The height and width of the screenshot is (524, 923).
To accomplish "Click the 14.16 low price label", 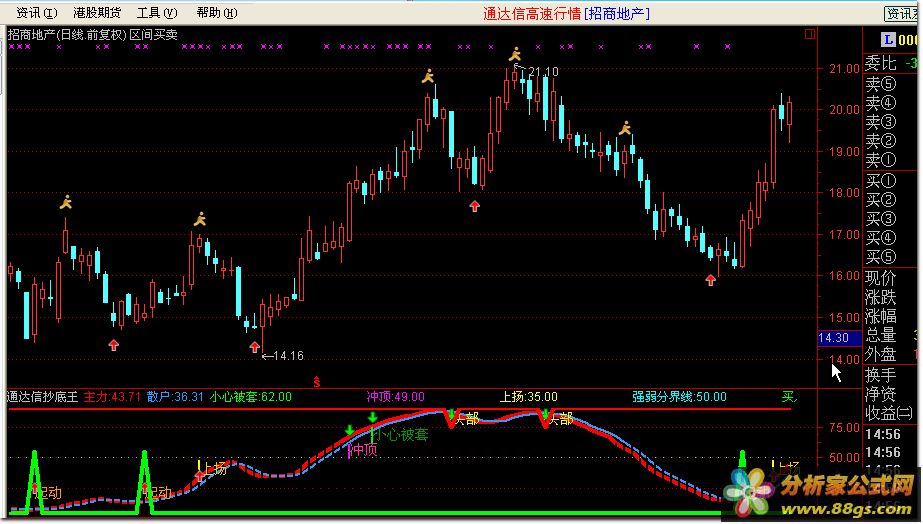I will pyautogui.click(x=288, y=356).
